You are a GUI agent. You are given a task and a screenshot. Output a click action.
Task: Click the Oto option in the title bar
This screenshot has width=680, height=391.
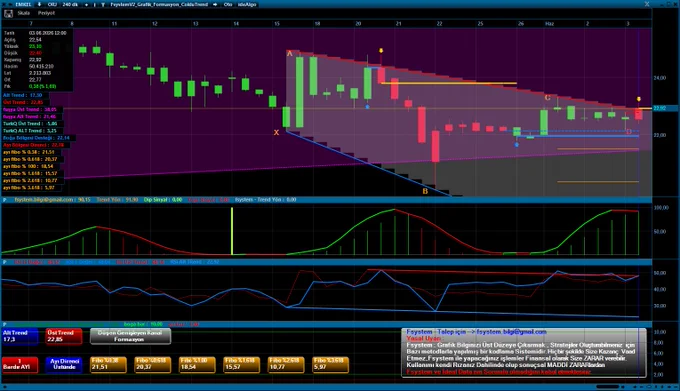tap(228, 4)
